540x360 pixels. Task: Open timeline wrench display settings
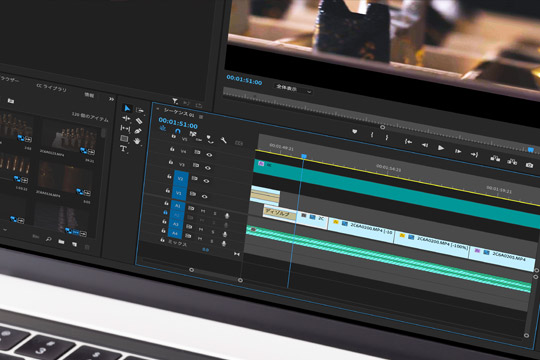(x=224, y=140)
